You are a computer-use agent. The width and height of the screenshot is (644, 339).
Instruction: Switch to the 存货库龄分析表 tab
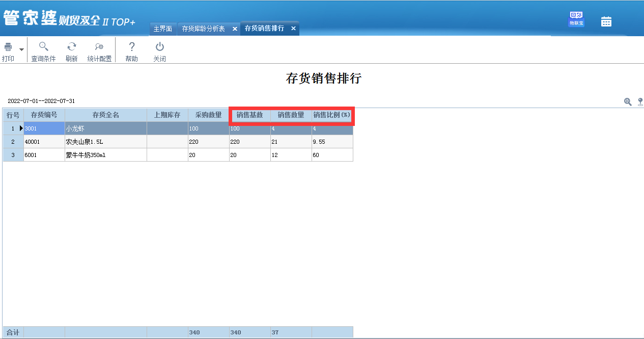point(204,29)
